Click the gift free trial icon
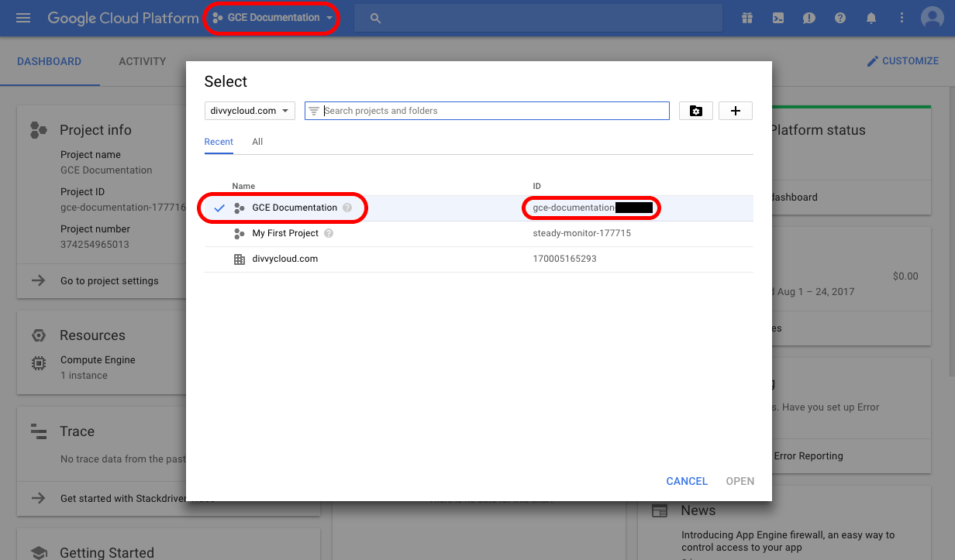 tap(747, 18)
